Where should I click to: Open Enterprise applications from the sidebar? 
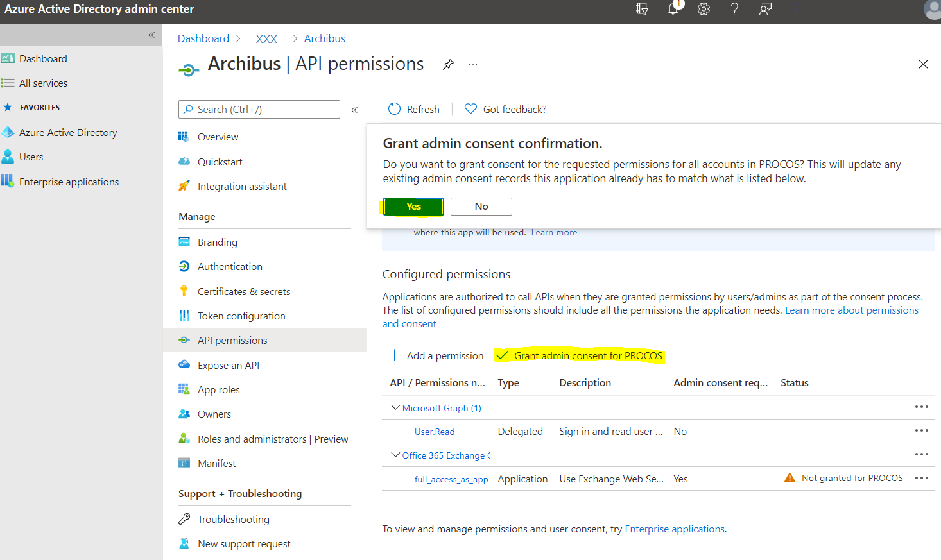pos(67,182)
